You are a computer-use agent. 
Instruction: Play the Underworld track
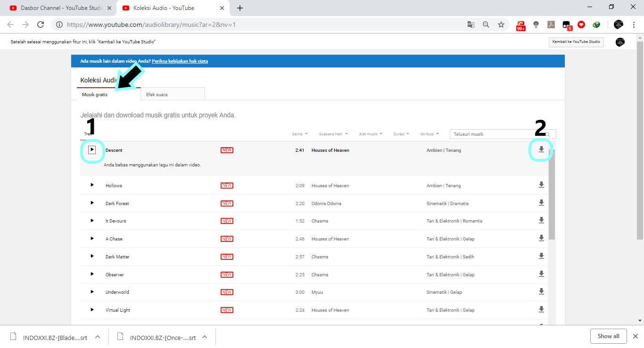pos(92,291)
